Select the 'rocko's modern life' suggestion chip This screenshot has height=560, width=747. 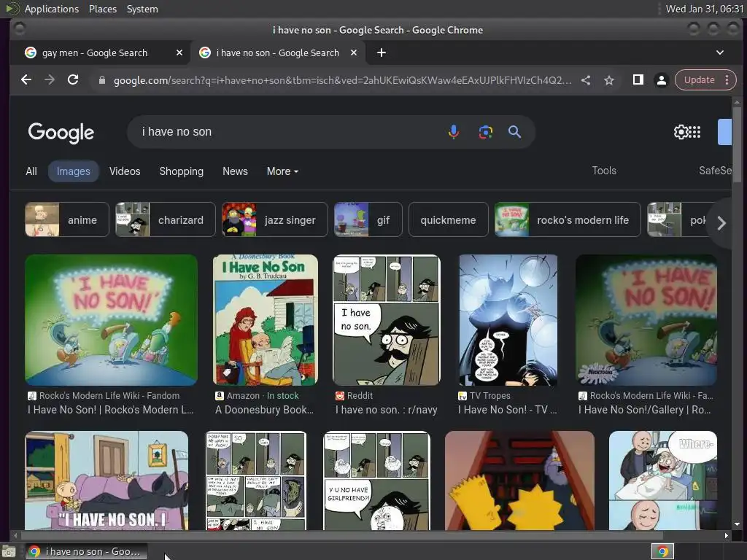pos(568,219)
